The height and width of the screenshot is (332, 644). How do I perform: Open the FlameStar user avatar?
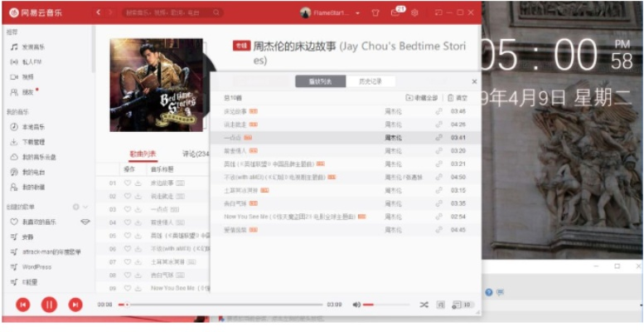coord(305,12)
